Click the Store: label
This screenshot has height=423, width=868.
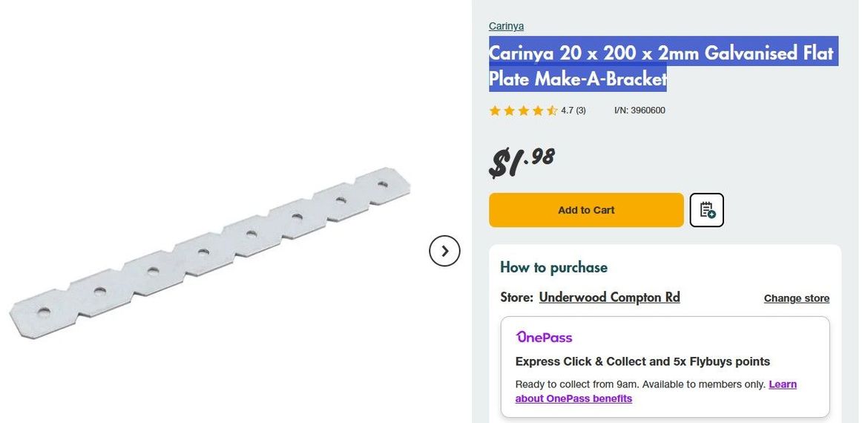tap(516, 298)
